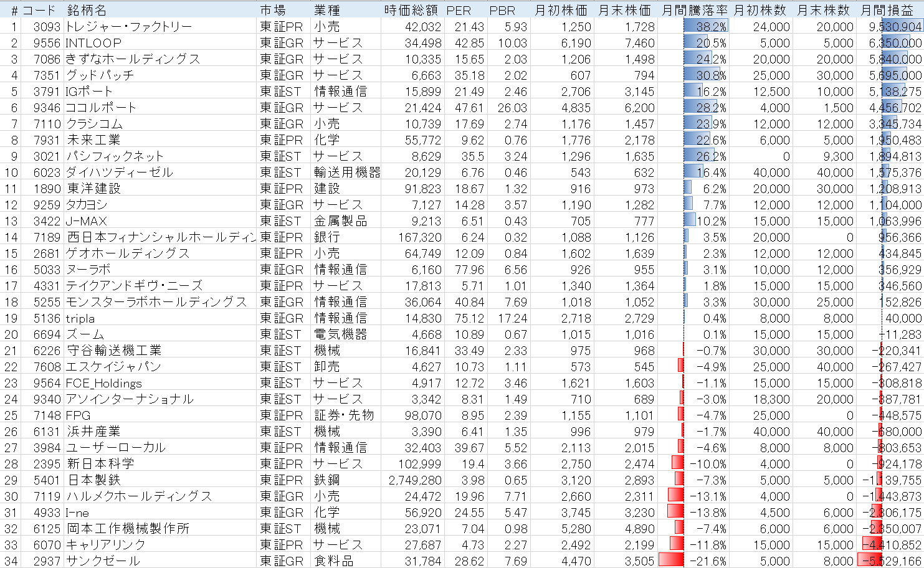Click stock code 9556 cell
Viewport: 924px width, 568px height.
42,43
